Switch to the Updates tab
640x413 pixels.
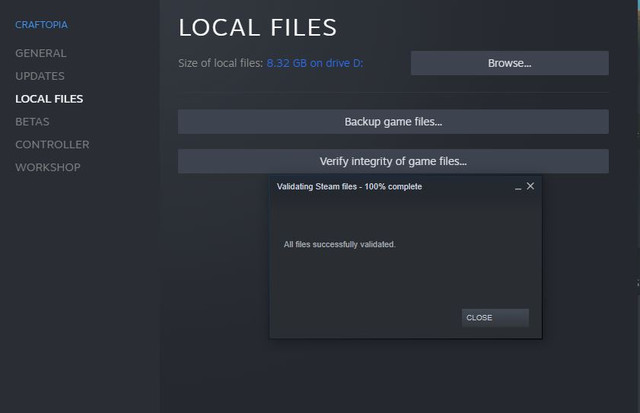pyautogui.click(x=40, y=76)
